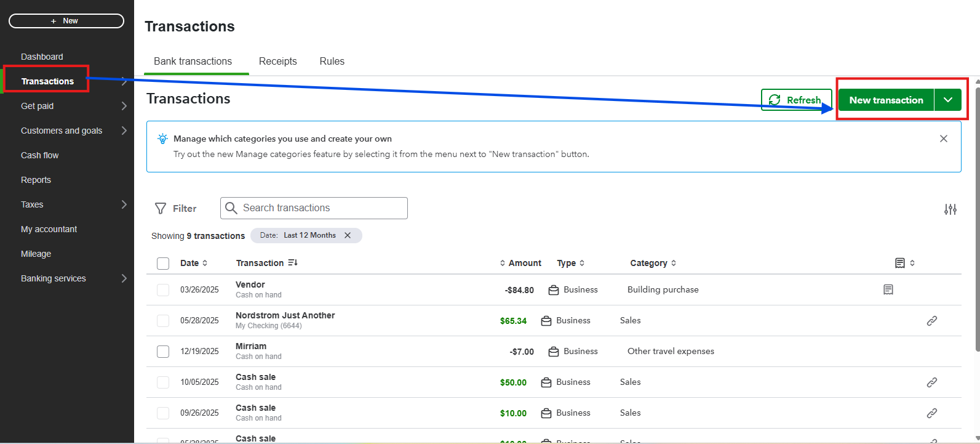Viewport: 980px width, 444px height.
Task: Click the New transaction button
Action: [x=886, y=100]
